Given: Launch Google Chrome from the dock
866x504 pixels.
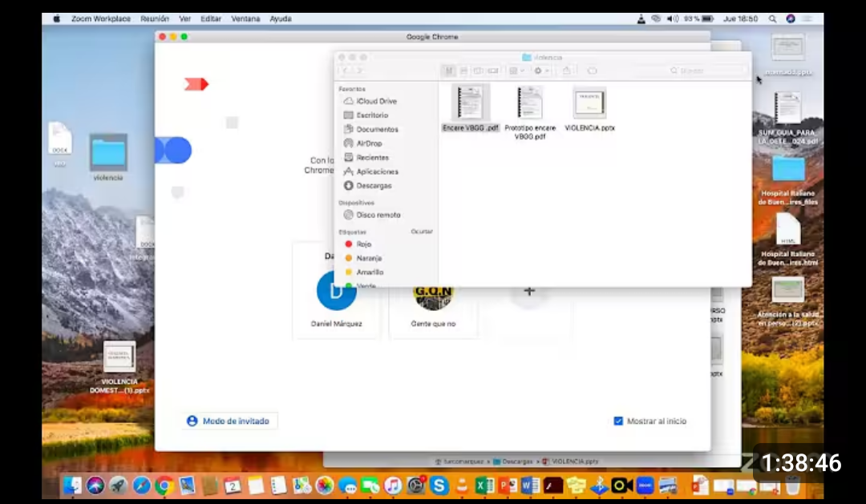Looking at the screenshot, I should [x=164, y=486].
